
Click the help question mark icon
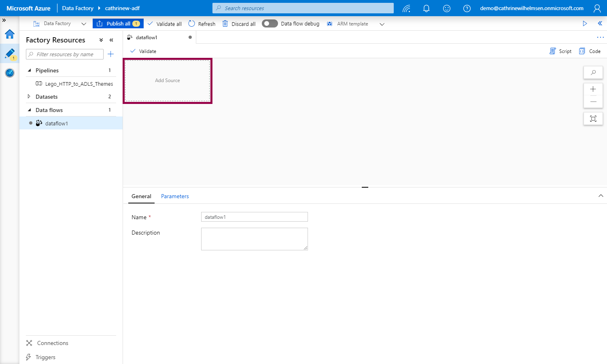467,8
